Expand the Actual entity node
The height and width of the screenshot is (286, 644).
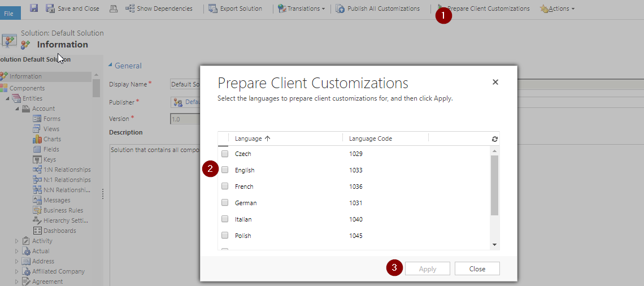[17, 251]
